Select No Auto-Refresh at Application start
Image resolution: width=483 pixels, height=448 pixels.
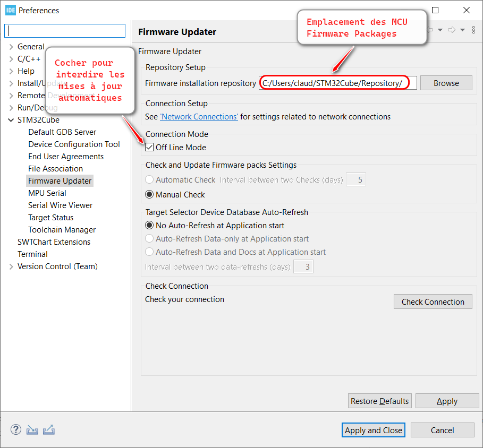pos(149,226)
